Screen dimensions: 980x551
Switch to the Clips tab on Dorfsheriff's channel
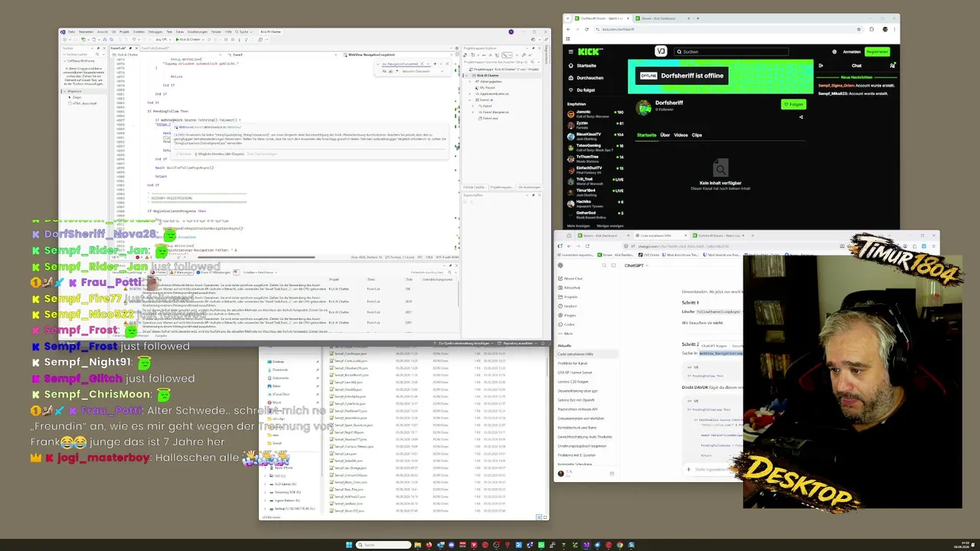697,135
